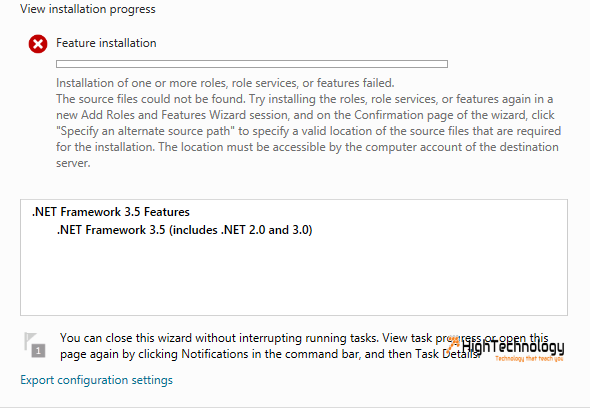
Task: Click empty area of the features results box
Action: tap(293, 279)
